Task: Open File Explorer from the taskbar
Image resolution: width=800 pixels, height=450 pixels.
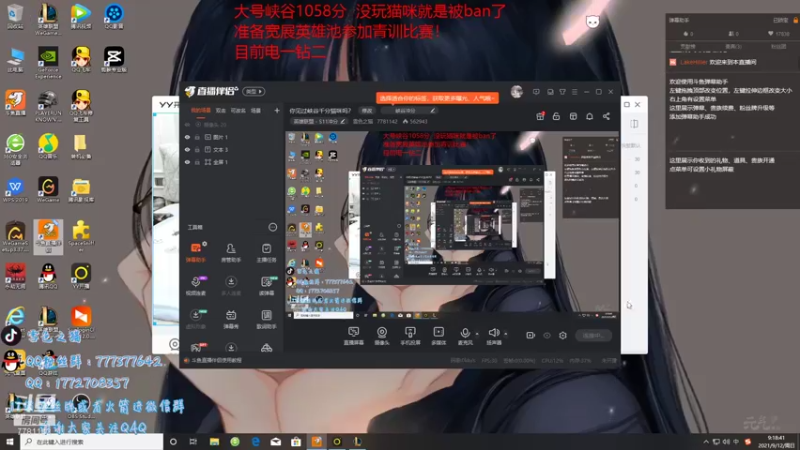Action: (x=214, y=441)
